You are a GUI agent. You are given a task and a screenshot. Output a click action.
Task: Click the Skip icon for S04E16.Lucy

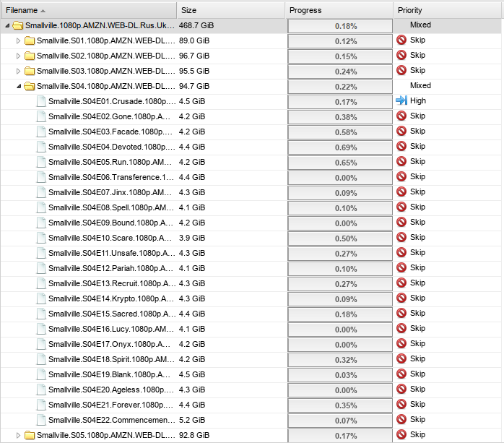coord(401,328)
